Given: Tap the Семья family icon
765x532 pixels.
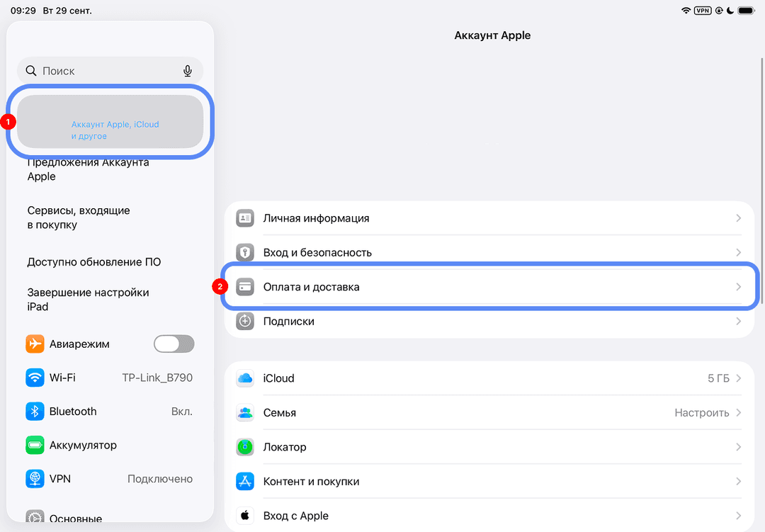Looking at the screenshot, I should coord(245,412).
